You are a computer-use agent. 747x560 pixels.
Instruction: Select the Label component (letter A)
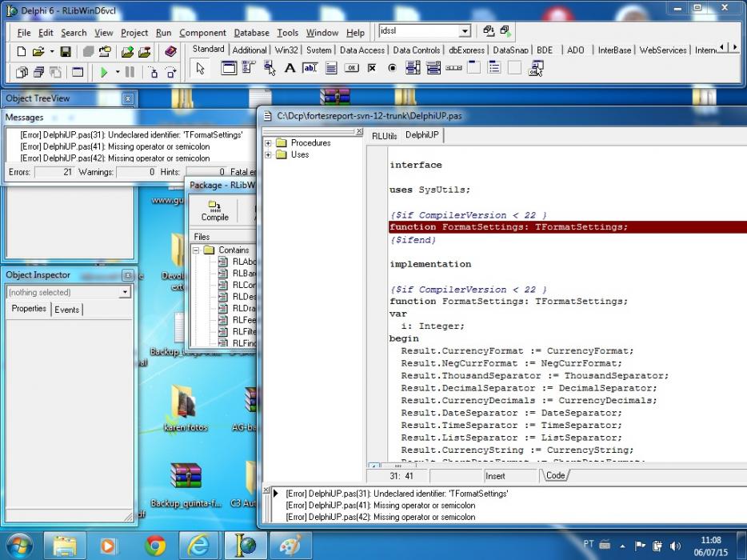pos(290,68)
